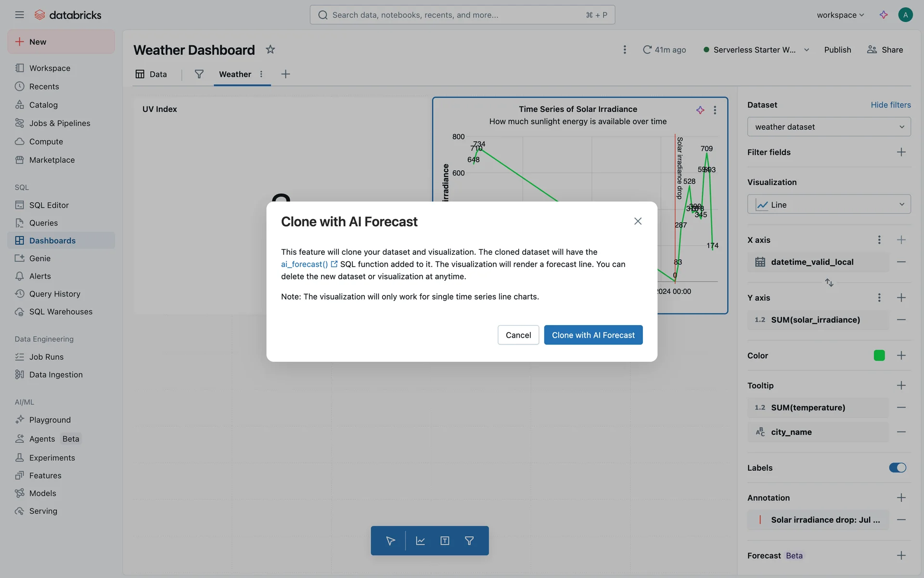This screenshot has height=578, width=924.
Task: Open Dashboards in the sidebar
Action: tap(52, 240)
